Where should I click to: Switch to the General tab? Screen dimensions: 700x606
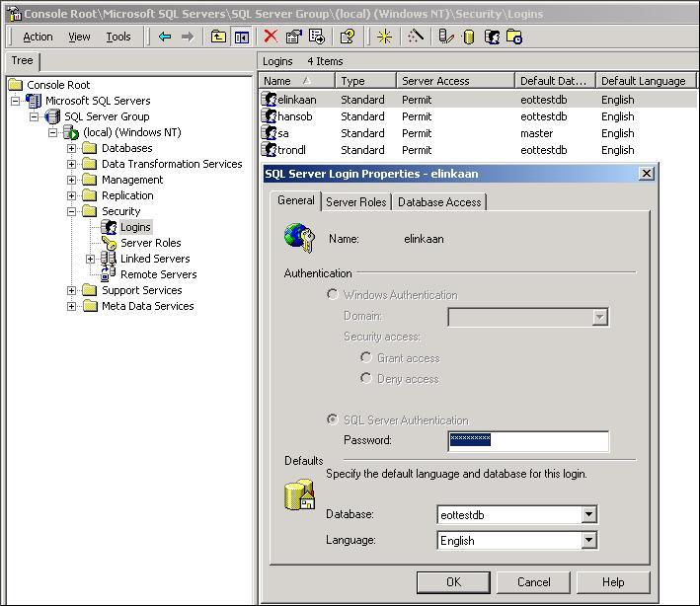(295, 200)
